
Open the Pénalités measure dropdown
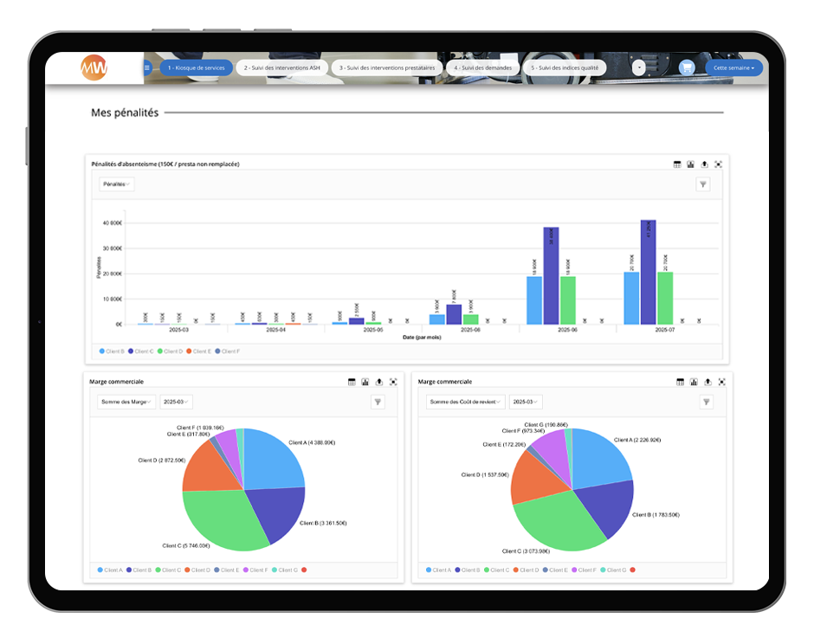click(116, 184)
